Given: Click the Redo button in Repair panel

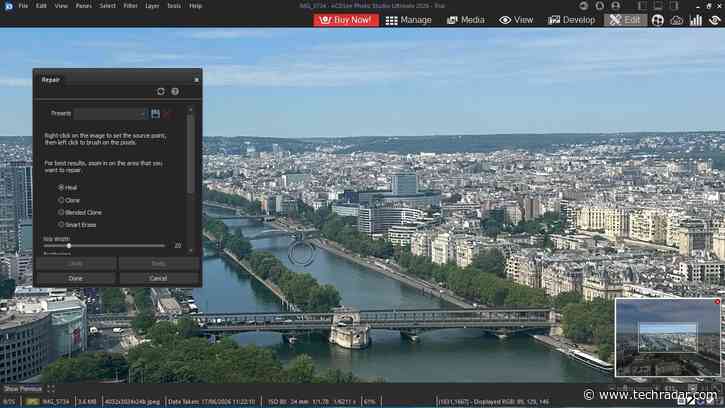Looking at the screenshot, I should click(x=159, y=264).
